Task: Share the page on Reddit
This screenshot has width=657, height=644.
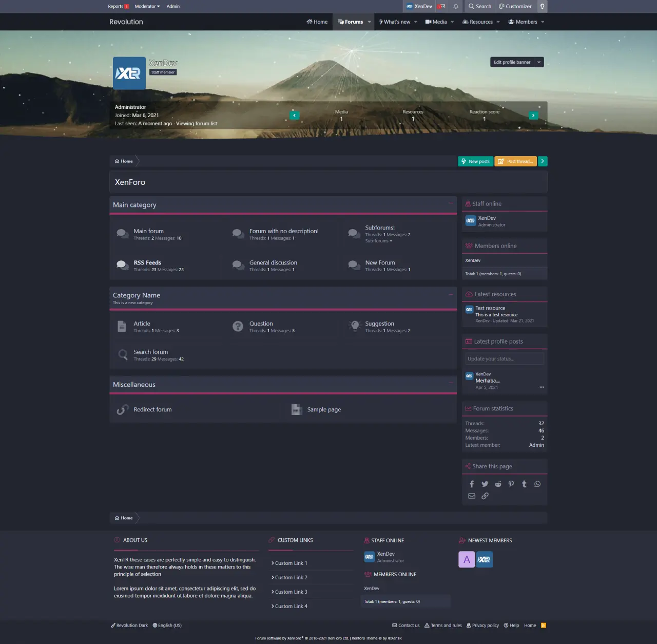Action: pos(498,484)
